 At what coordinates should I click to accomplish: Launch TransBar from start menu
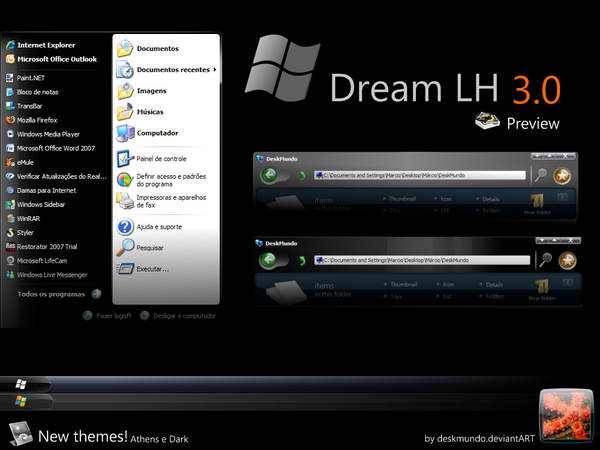(24, 106)
